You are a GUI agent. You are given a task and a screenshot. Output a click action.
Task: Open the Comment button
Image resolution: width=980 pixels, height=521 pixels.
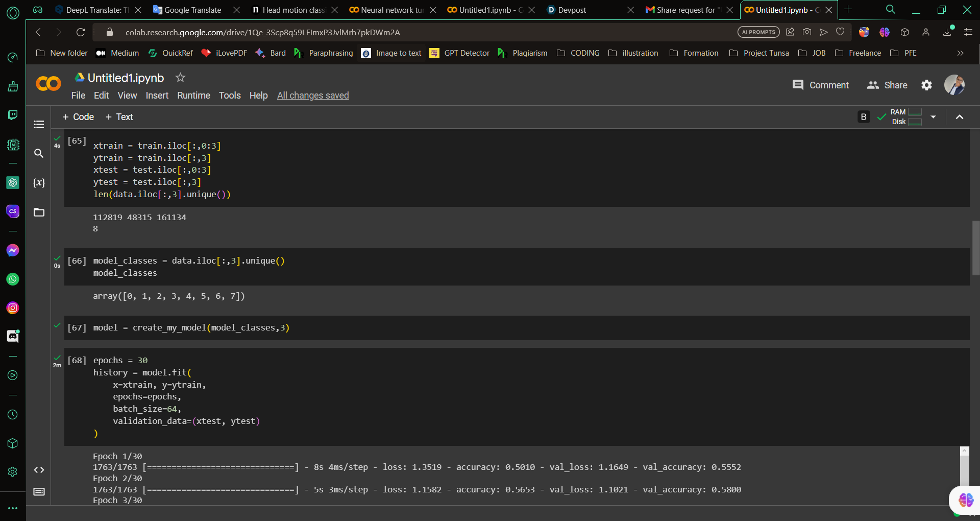(x=820, y=85)
